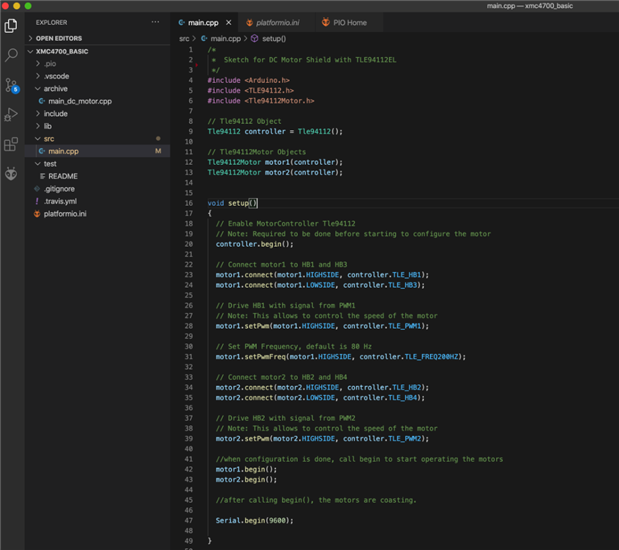This screenshot has height=550, width=619.
Task: Open main_dc_motor.cpp from archive folder
Action: tap(80, 101)
